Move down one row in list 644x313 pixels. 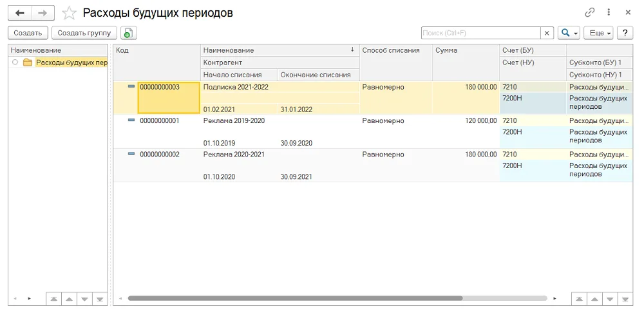610,299
